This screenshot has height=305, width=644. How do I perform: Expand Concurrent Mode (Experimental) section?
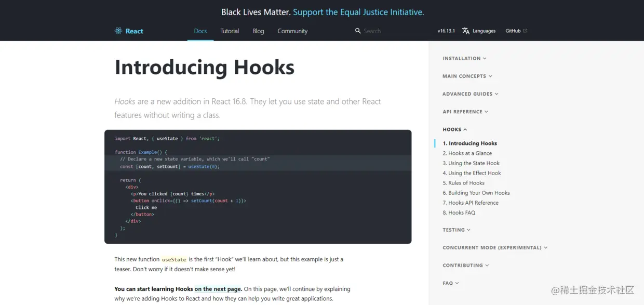(495, 248)
